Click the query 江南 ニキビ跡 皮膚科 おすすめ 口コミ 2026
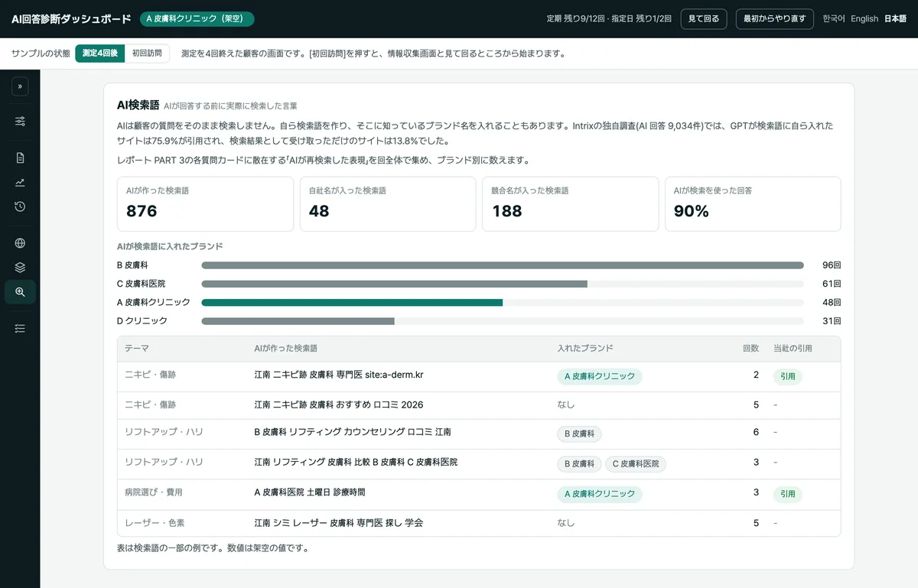Screen dimensions: 918x588 pyautogui.click(x=338, y=404)
